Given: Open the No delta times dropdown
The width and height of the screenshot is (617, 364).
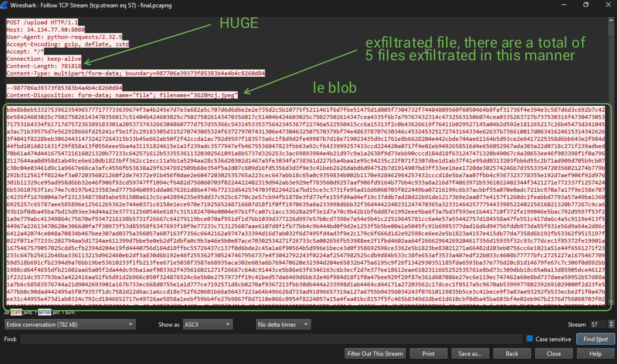Looking at the screenshot, I should coord(283,325).
